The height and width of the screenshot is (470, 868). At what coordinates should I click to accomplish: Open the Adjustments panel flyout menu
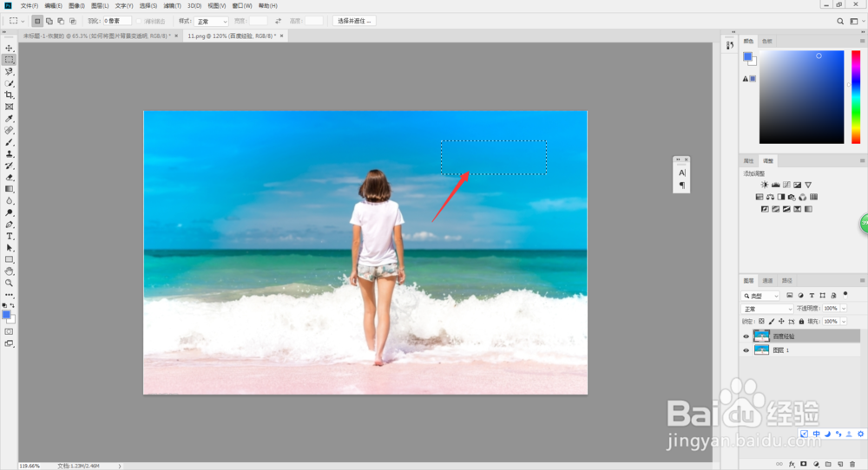click(862, 160)
